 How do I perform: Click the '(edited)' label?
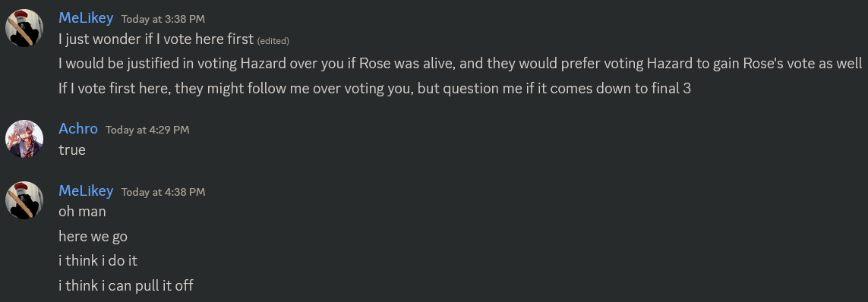point(273,41)
